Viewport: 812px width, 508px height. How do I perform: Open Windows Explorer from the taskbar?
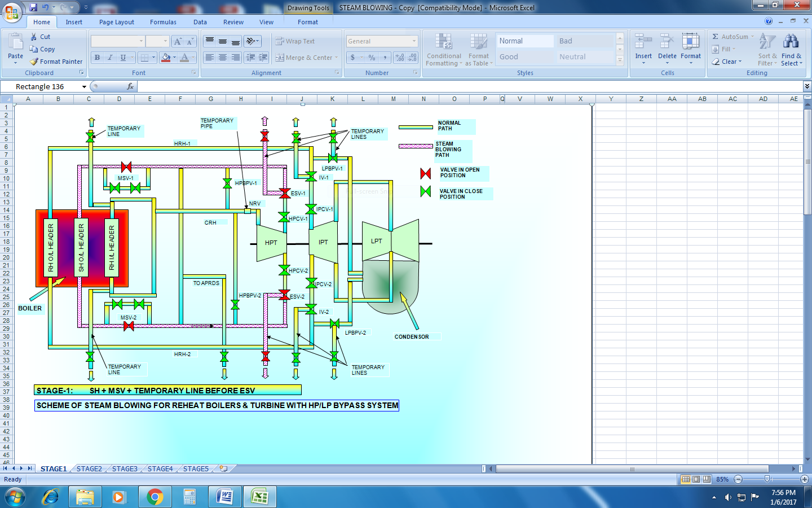[85, 497]
